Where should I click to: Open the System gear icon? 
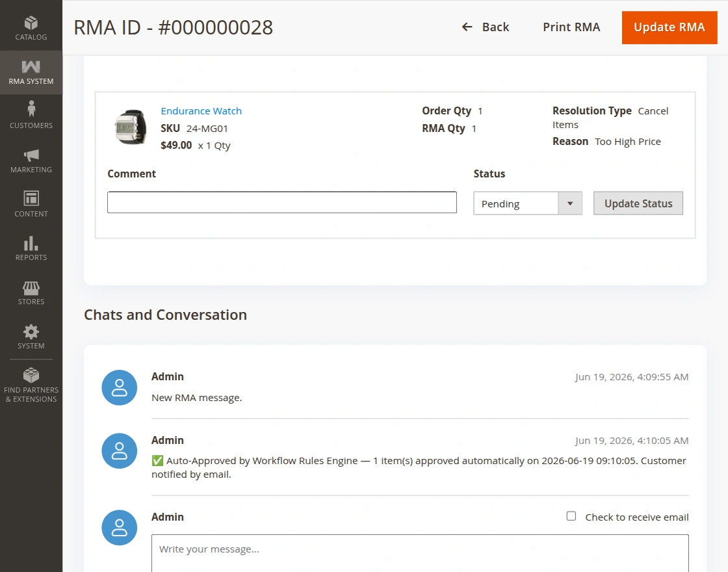31,332
